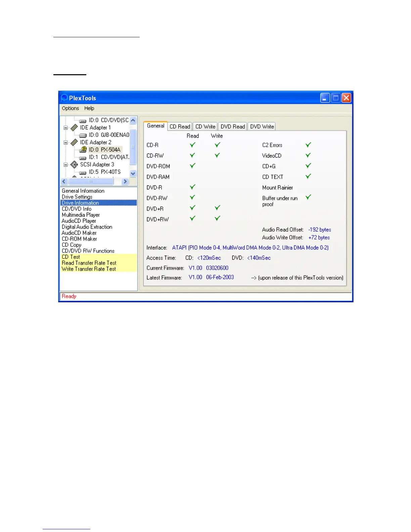Click the Mount Rainier label
This screenshot has width=411, height=532.
[x=277, y=188]
